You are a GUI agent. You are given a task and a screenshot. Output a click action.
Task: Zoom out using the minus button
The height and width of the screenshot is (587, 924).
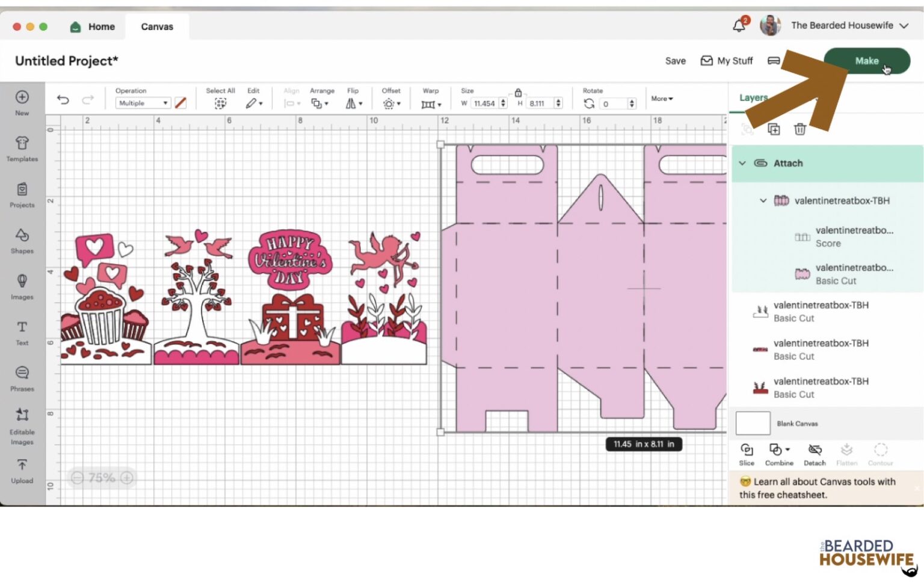[x=78, y=478]
